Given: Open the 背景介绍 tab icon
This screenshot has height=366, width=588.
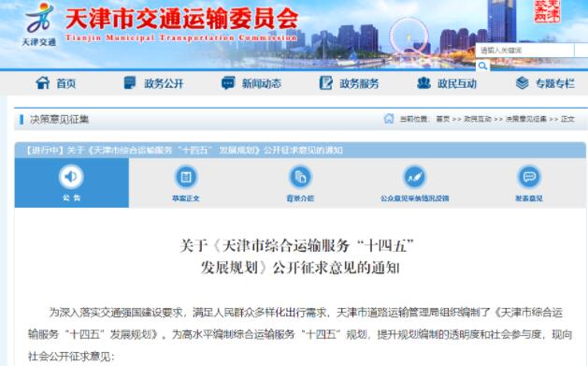Looking at the screenshot, I should point(300,177).
